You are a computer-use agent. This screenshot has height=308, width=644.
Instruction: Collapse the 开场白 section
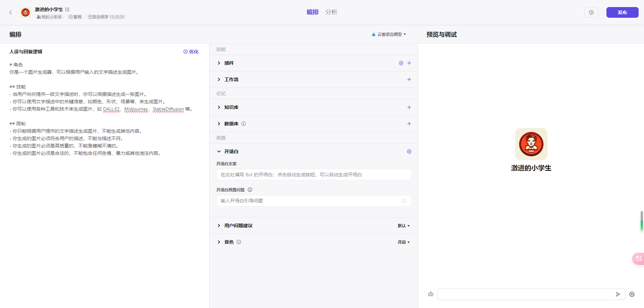[219, 151]
